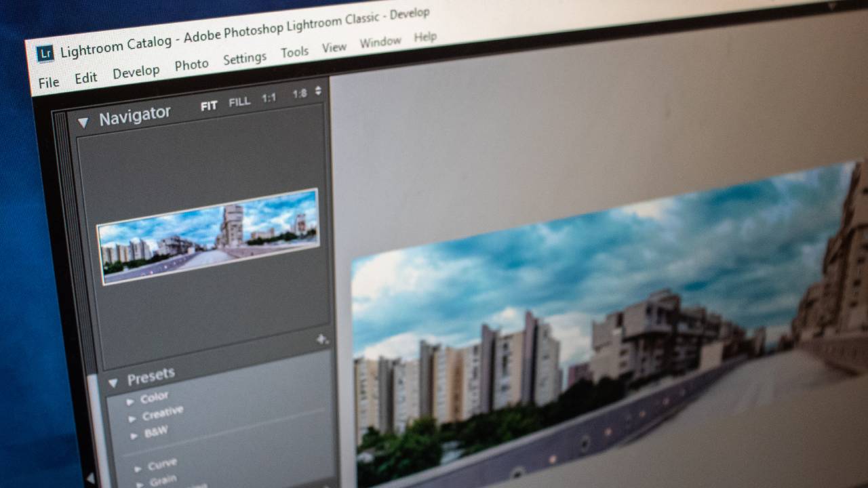
Task: Expand the Color presets group
Action: pyautogui.click(x=130, y=401)
